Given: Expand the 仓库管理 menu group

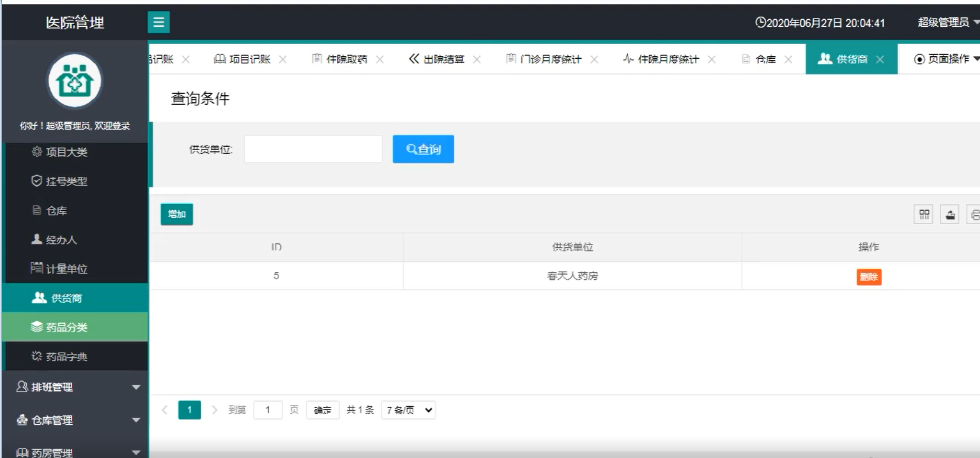Looking at the screenshot, I should point(75,420).
